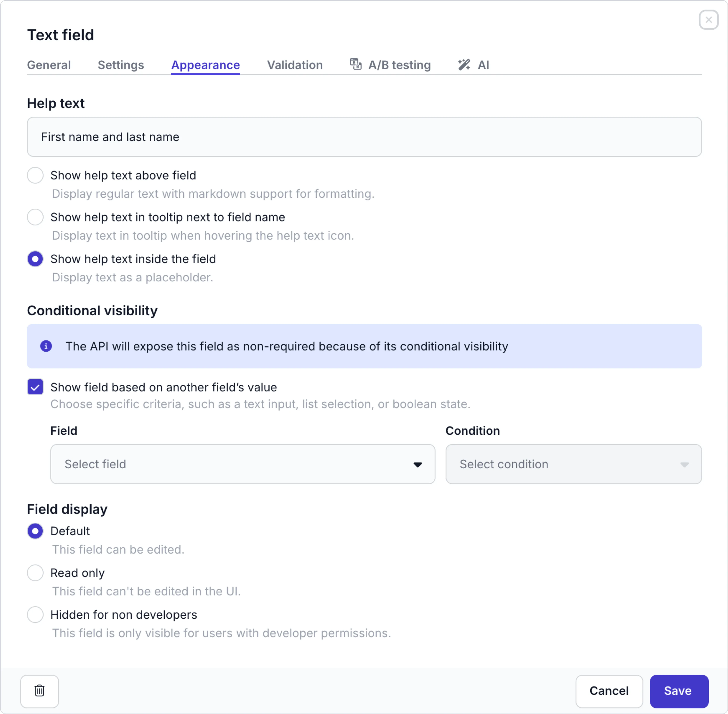Click the Save button
This screenshot has width=728, height=714.
679,691
